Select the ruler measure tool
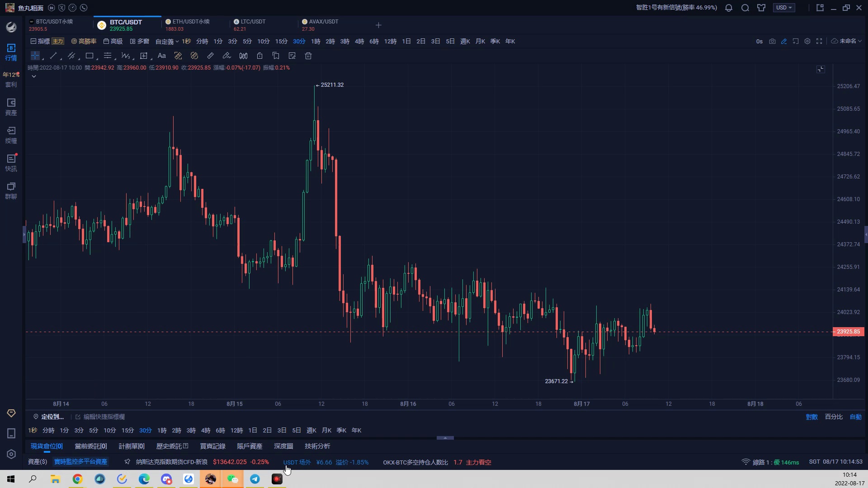The width and height of the screenshot is (868, 488). pos(210,56)
